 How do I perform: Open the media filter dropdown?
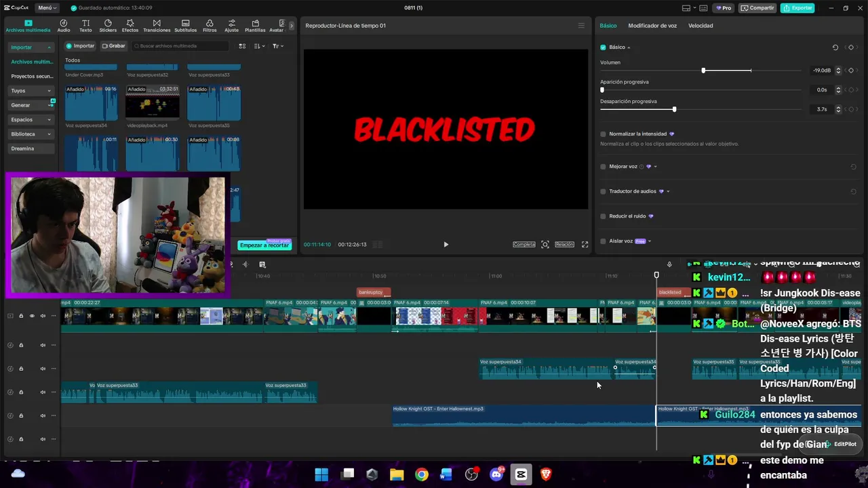tap(278, 46)
